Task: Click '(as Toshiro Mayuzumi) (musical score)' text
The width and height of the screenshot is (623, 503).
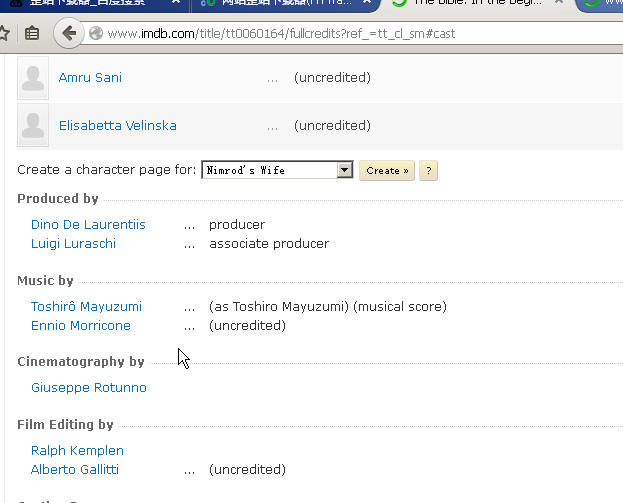Action: tap(328, 307)
